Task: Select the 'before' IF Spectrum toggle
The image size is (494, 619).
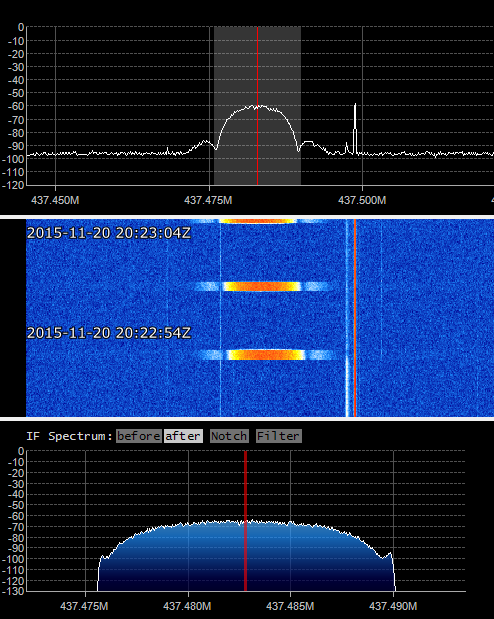Action: pyautogui.click(x=139, y=436)
